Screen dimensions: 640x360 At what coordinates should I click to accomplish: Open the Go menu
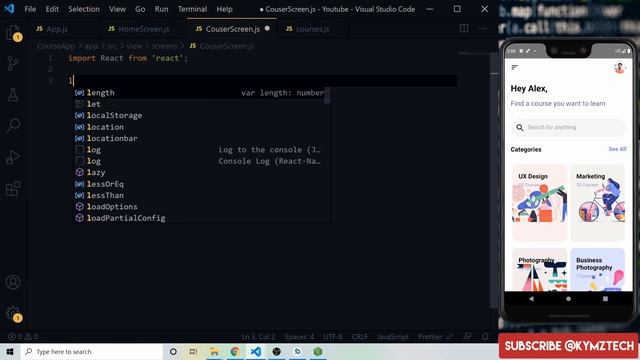coord(140,9)
